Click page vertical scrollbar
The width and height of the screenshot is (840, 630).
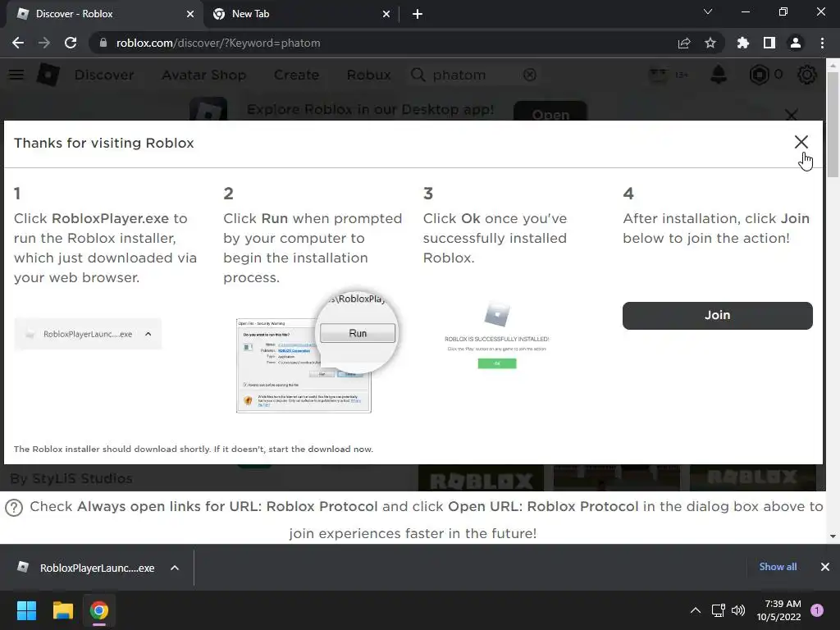point(833,125)
